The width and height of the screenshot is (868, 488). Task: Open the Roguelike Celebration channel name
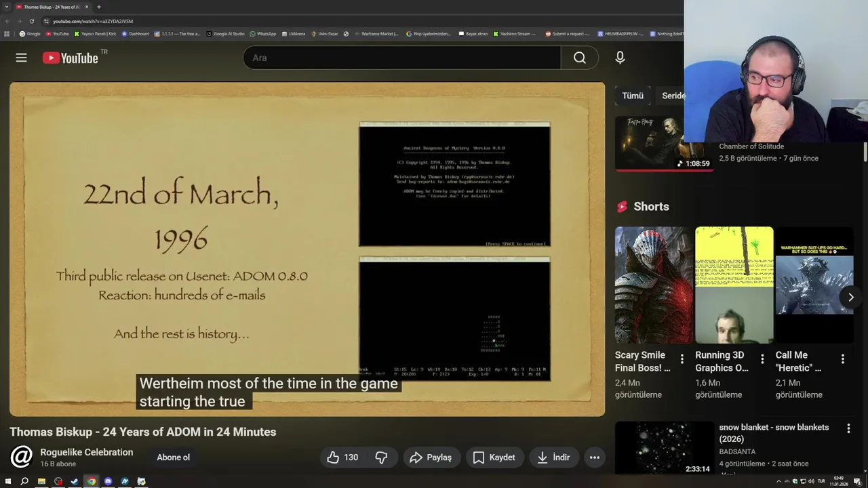click(86, 452)
